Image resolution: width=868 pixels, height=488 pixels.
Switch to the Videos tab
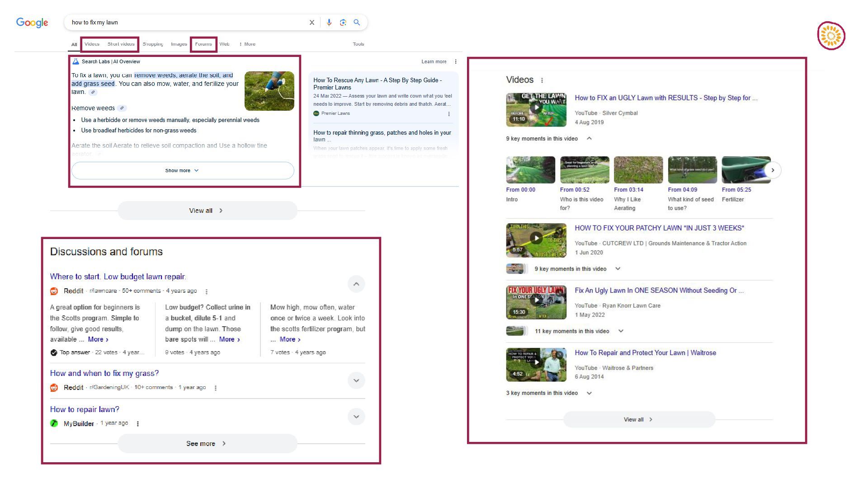tap(92, 44)
